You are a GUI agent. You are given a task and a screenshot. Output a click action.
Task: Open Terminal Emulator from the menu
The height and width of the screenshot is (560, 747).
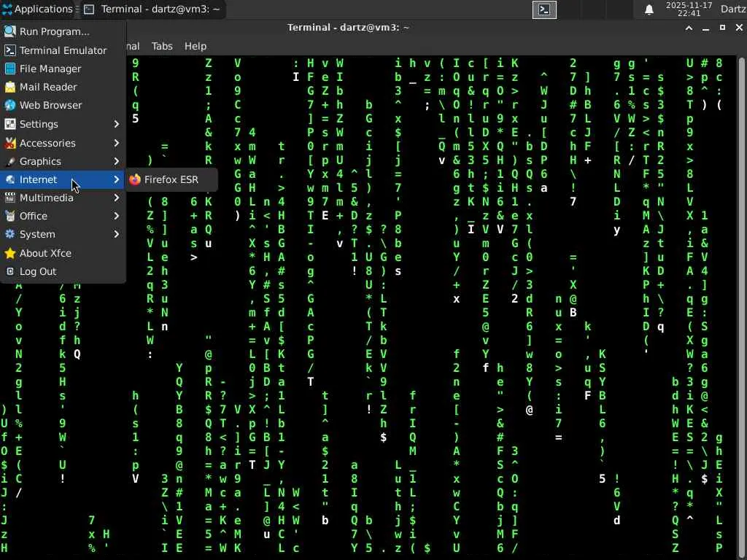[63, 50]
